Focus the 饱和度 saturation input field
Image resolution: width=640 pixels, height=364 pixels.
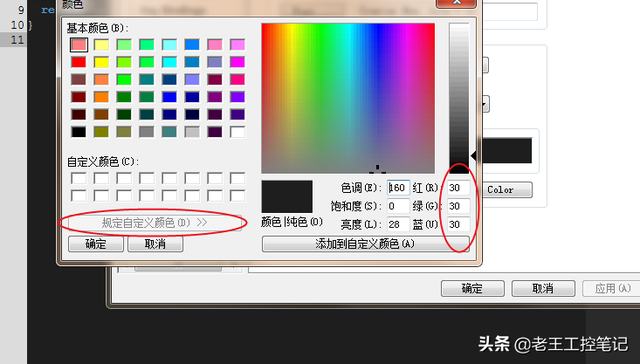coord(398,206)
